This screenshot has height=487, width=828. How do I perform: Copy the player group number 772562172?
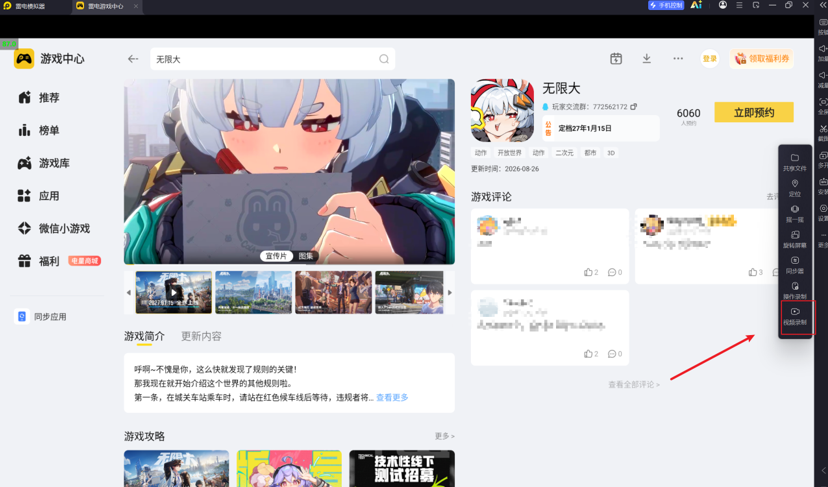[x=633, y=107]
